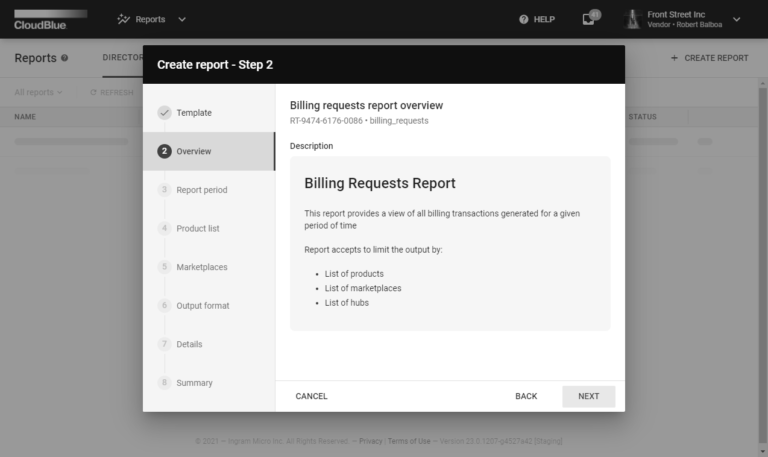The height and width of the screenshot is (457, 768).
Task: Click the plus icon beside Create Report
Action: (674, 58)
